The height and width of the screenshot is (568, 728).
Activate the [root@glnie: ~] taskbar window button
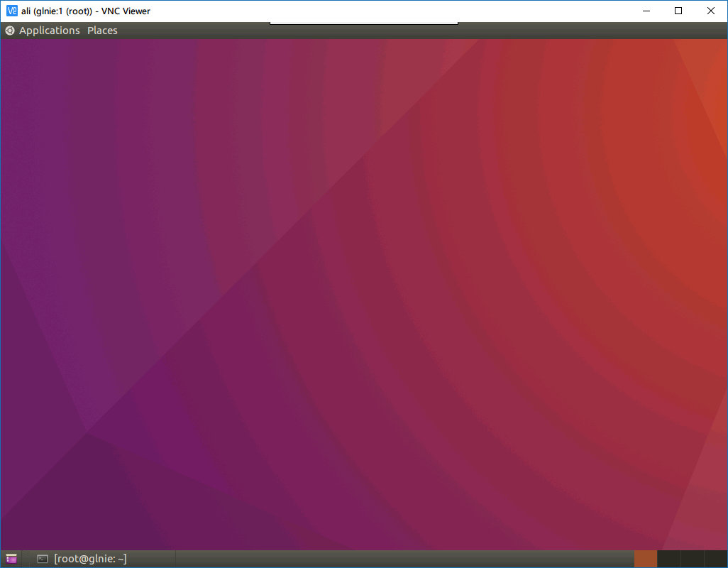(x=89, y=559)
